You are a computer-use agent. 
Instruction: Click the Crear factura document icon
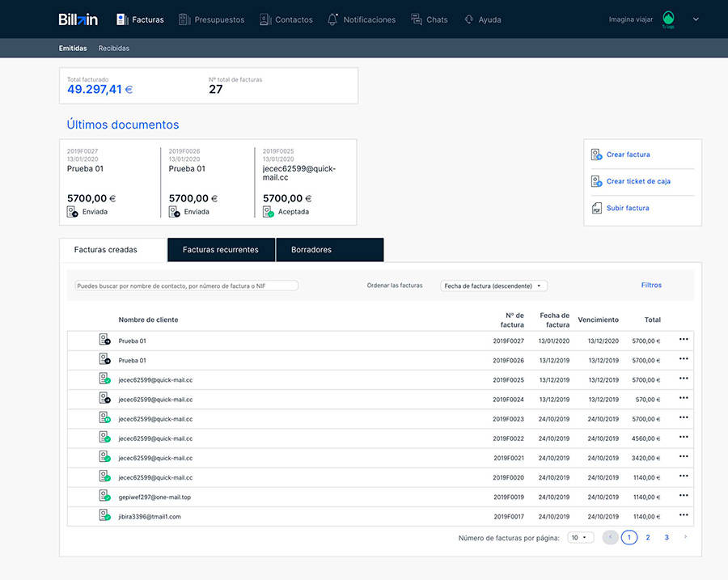(595, 155)
